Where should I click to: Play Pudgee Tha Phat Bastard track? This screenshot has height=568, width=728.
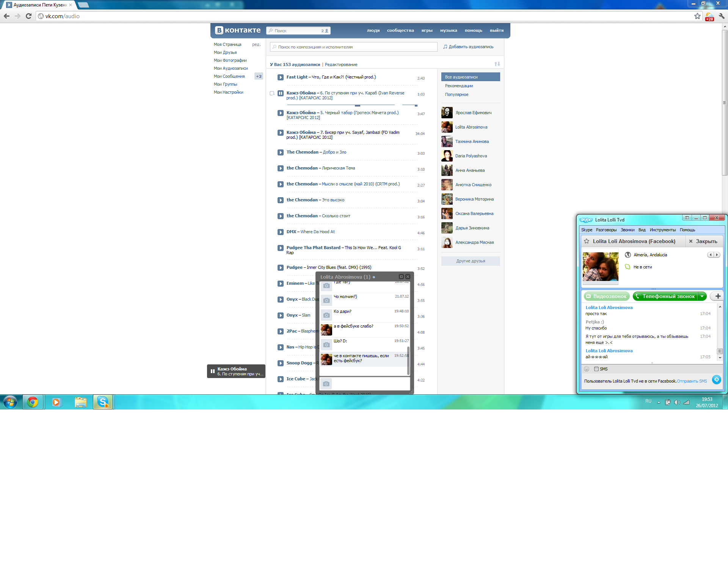(281, 248)
